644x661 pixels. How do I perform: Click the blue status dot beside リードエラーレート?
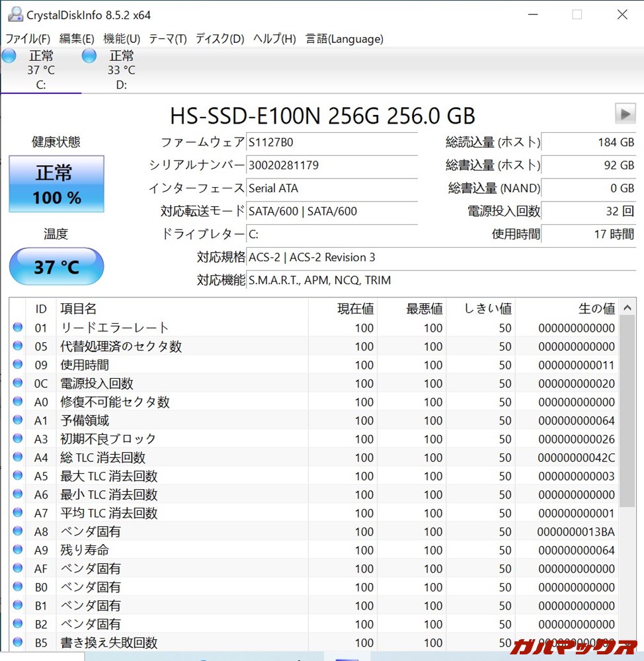click(17, 327)
